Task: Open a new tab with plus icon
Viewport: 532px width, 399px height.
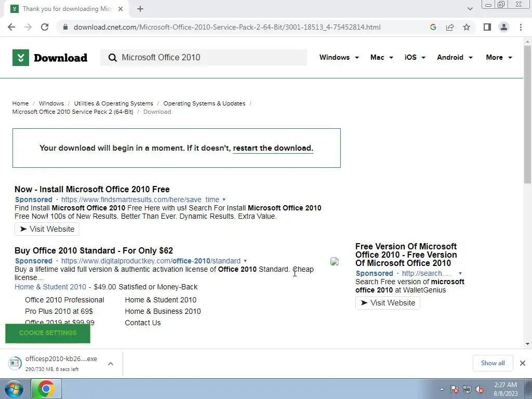Action: click(140, 9)
